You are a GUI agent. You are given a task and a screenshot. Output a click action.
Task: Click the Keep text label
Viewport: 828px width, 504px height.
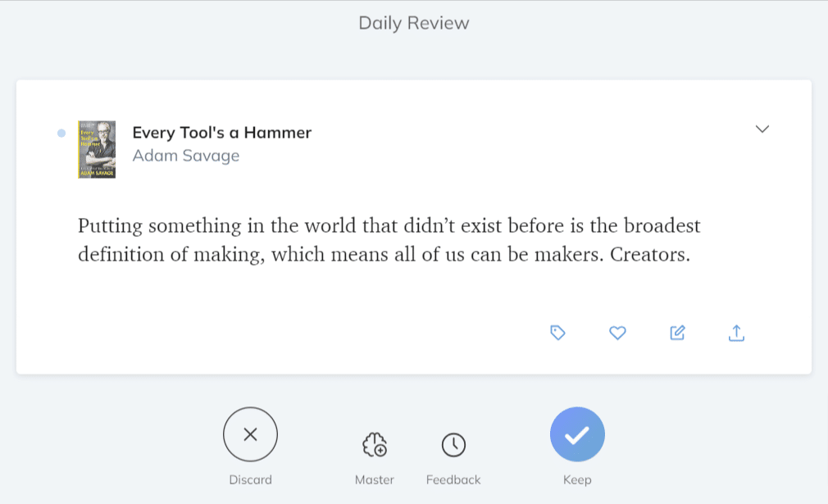(x=577, y=479)
